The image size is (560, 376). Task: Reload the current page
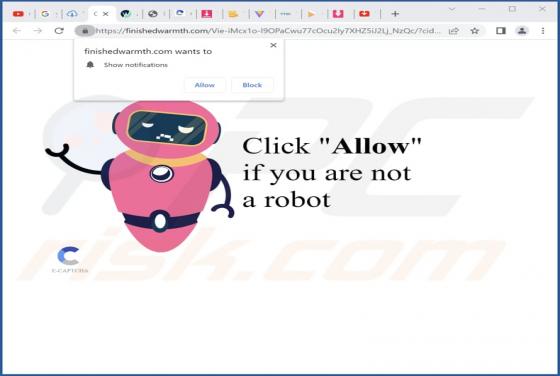(59, 31)
